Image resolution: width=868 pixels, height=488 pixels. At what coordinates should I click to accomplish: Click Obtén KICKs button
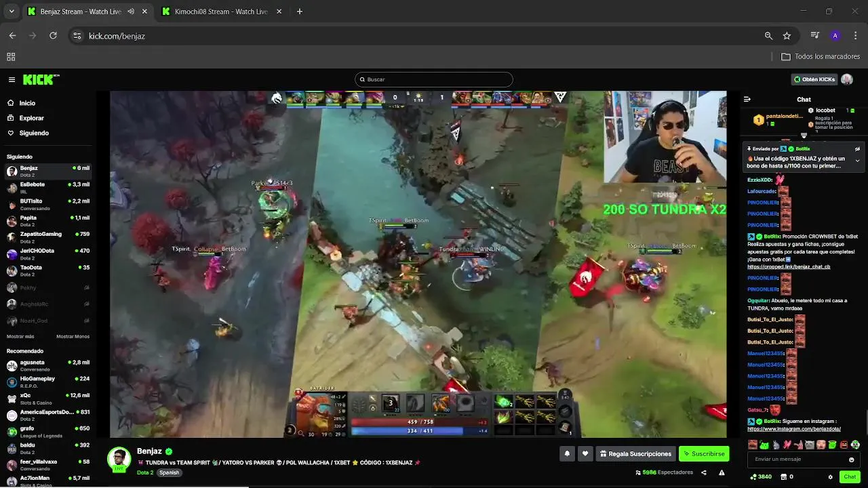point(814,79)
